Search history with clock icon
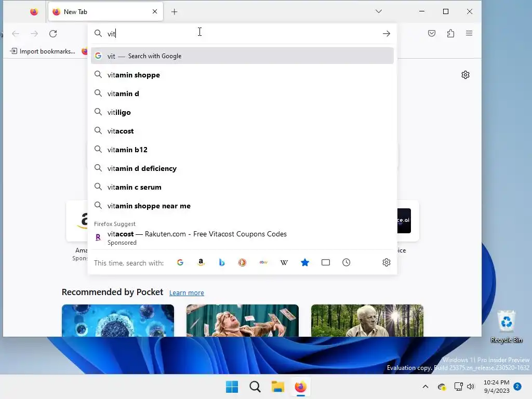The width and height of the screenshot is (532, 399). pyautogui.click(x=347, y=262)
